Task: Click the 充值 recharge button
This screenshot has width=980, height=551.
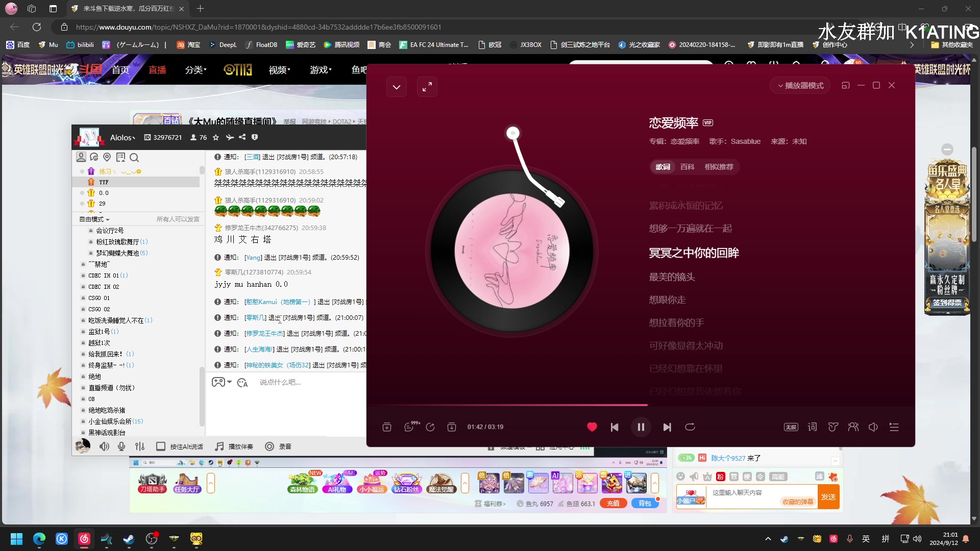Action: click(613, 504)
